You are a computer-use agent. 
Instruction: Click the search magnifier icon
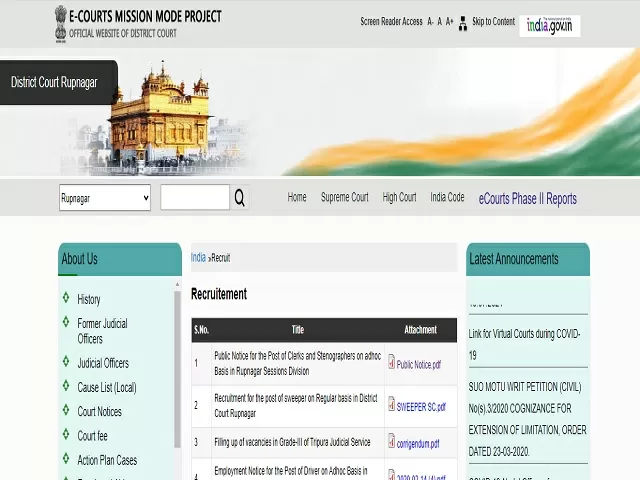[x=240, y=198]
